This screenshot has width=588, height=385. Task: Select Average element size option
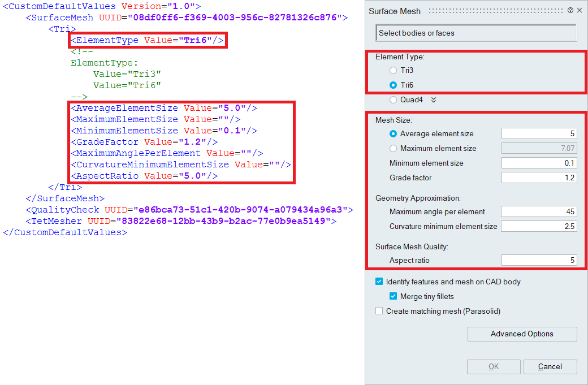[394, 134]
